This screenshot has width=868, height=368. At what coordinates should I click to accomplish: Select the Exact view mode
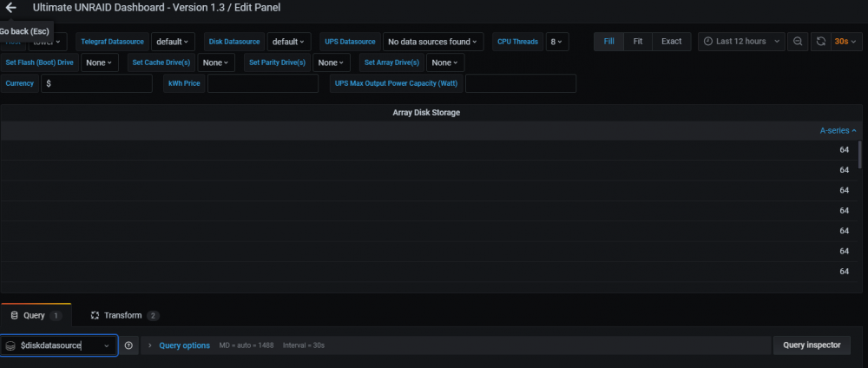(x=672, y=42)
